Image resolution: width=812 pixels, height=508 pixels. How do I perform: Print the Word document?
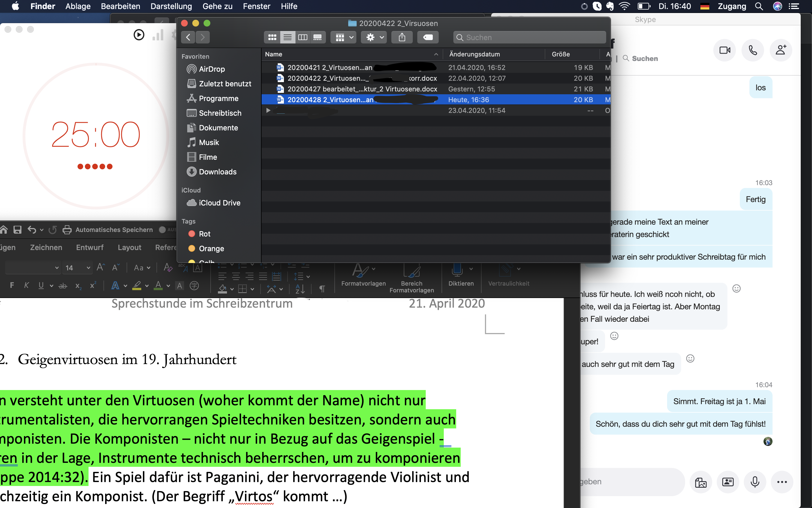(67, 229)
